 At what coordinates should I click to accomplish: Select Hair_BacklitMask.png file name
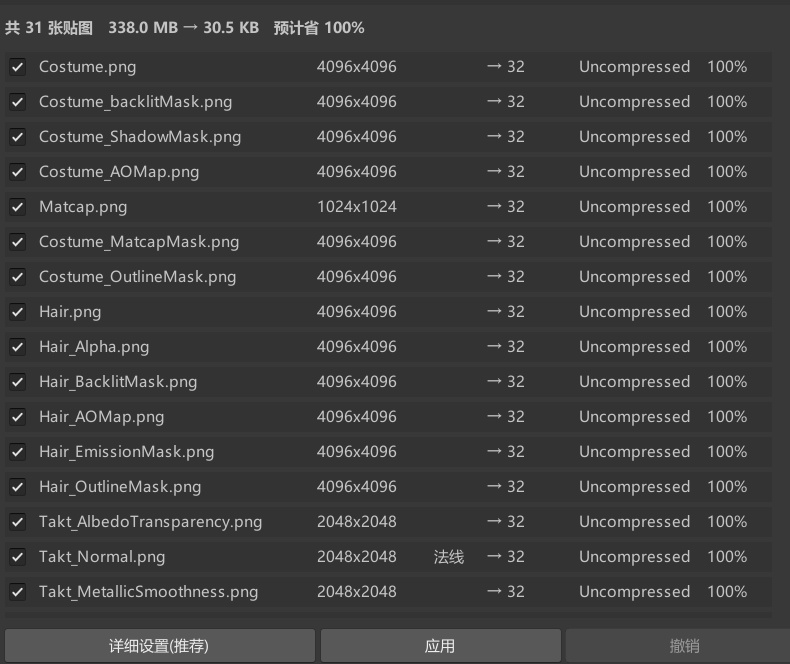coord(118,382)
